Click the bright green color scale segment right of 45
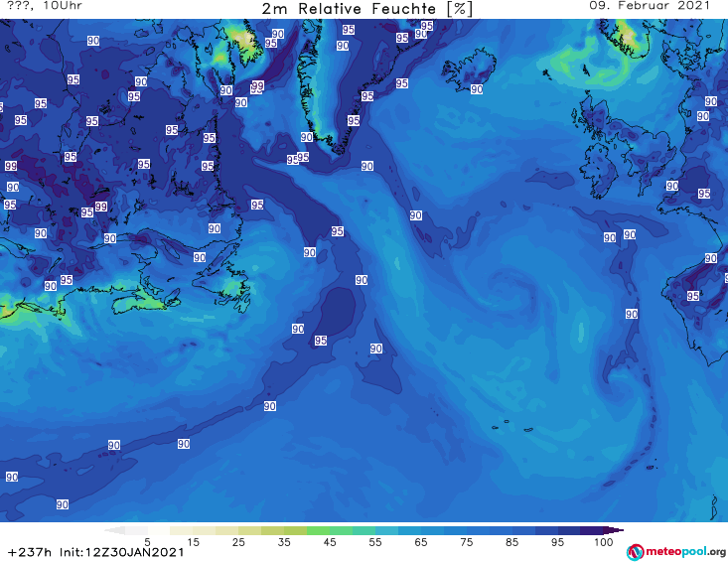The image size is (728, 562). [341, 530]
